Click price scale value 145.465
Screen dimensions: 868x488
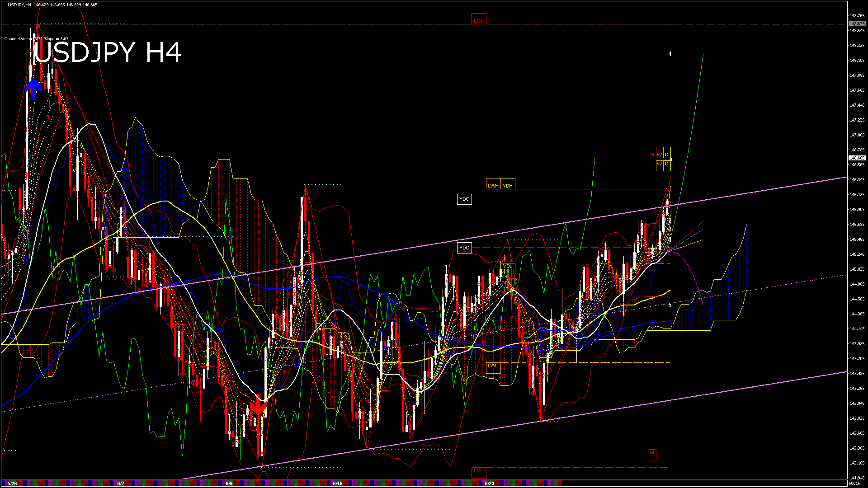[857, 239]
